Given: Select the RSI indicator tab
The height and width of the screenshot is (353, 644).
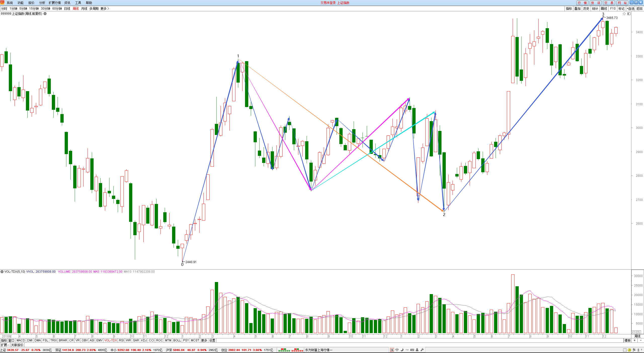Looking at the screenshot, I should coord(122,340).
